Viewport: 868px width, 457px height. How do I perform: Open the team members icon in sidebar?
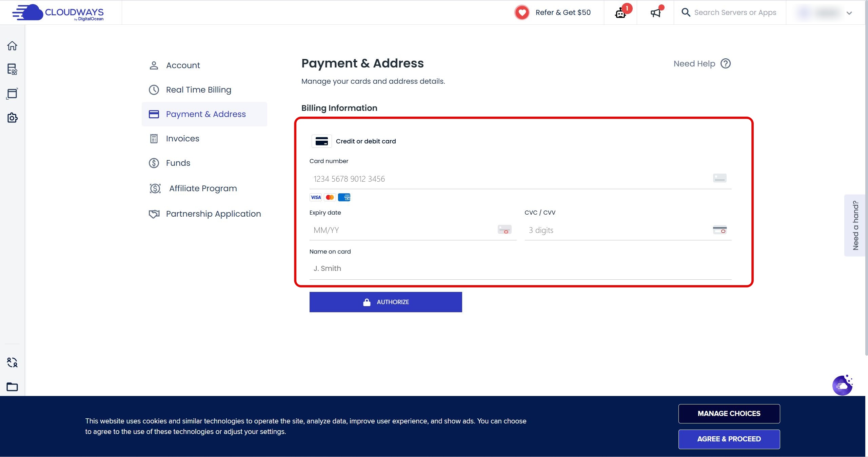[12, 362]
